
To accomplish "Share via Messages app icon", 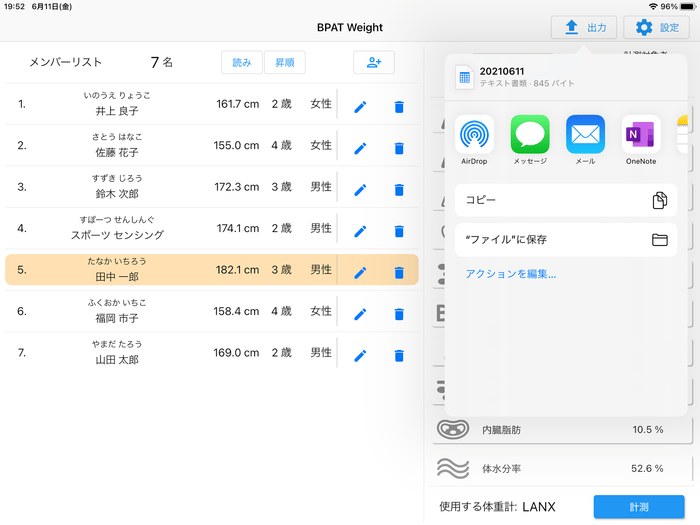I will [530, 135].
